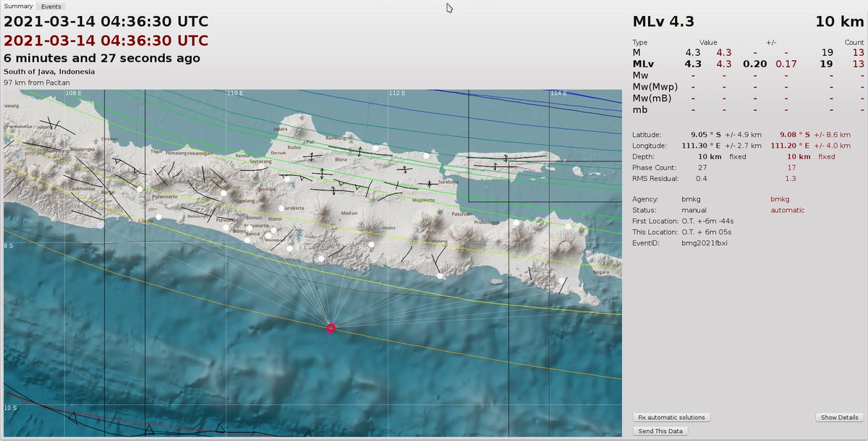Click the Surakarta city label on map
The height and width of the screenshot is (441, 868).
tap(294, 207)
